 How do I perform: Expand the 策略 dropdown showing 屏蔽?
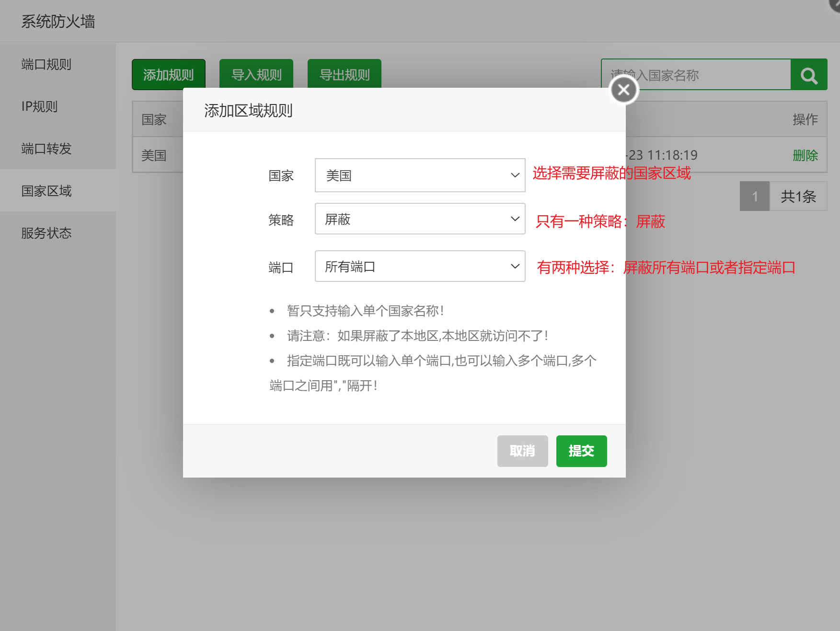(x=419, y=219)
